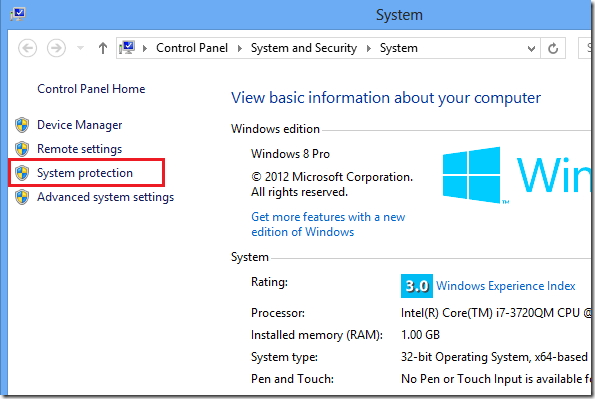
Task: Refresh the System page
Action: tap(553, 48)
